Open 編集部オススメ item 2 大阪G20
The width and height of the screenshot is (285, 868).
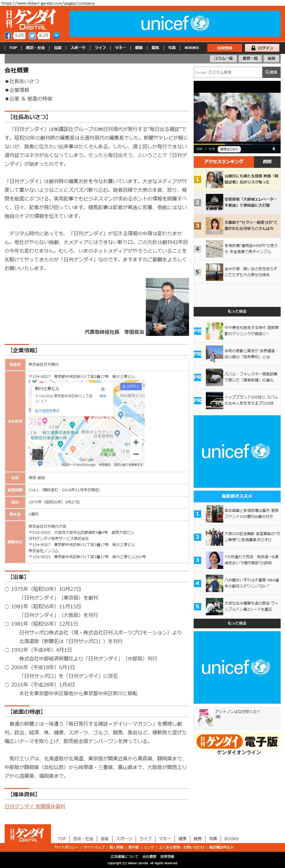(x=237, y=537)
